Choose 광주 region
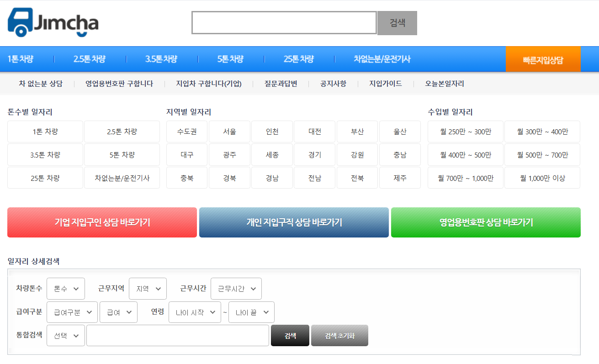 (x=229, y=155)
